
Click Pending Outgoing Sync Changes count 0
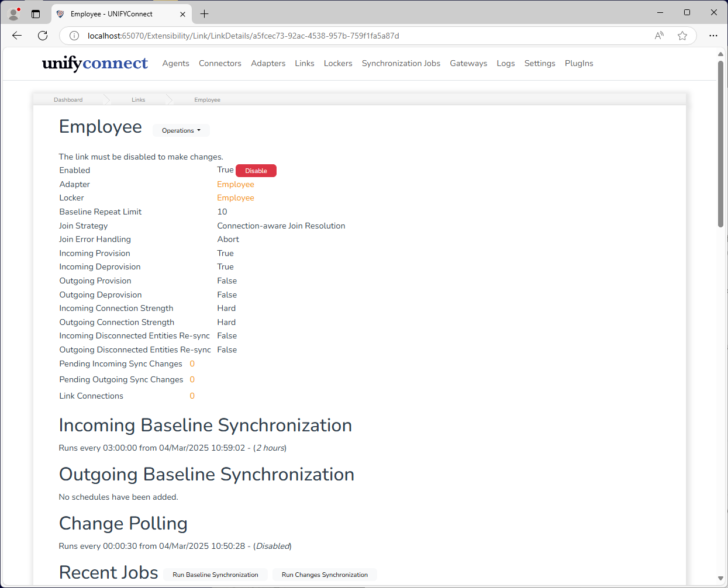192,379
